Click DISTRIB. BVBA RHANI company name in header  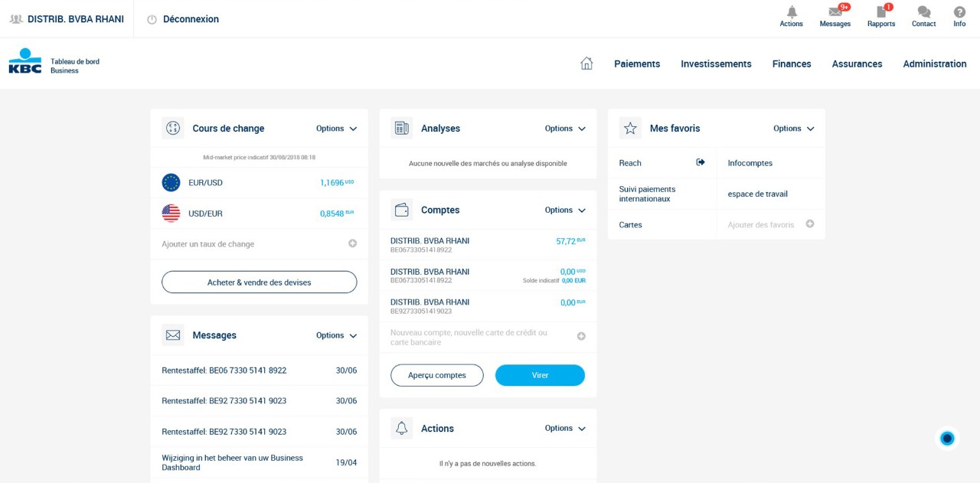pyautogui.click(x=76, y=19)
